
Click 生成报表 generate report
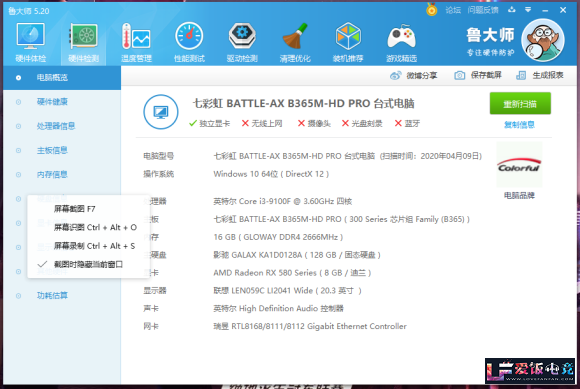click(x=540, y=75)
